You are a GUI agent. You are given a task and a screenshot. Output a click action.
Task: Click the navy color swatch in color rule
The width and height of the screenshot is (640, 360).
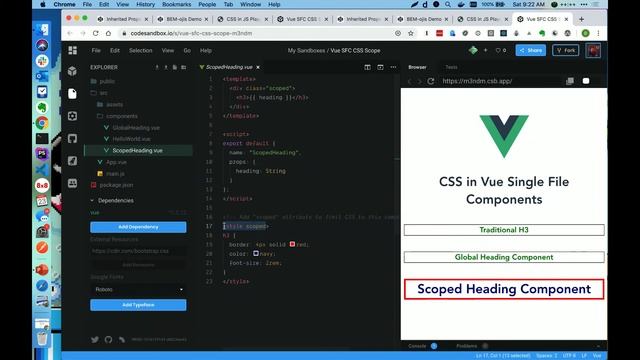pos(256,253)
